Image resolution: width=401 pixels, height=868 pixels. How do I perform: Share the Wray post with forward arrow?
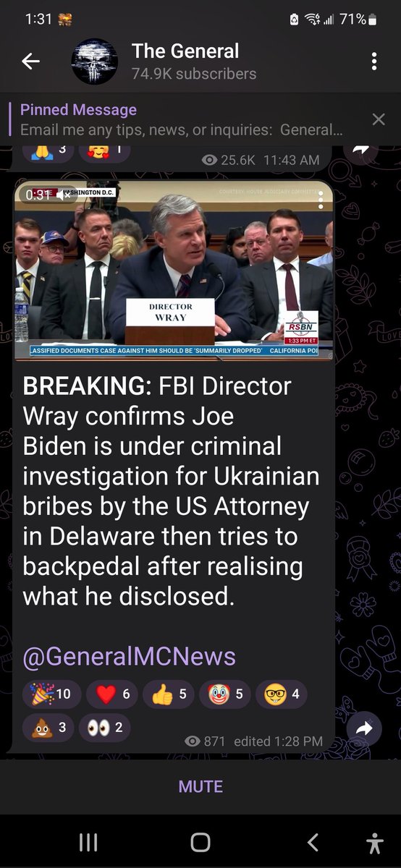coord(364,730)
